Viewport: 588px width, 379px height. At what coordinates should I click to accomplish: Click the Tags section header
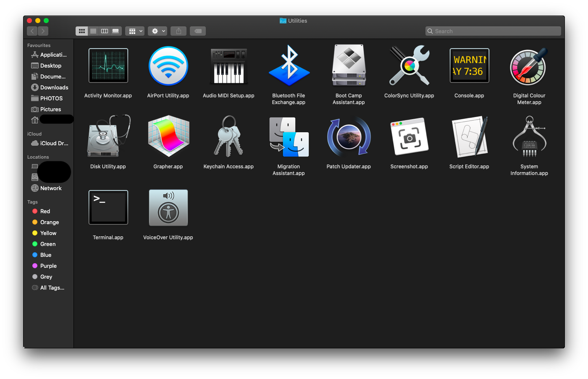[32, 202]
